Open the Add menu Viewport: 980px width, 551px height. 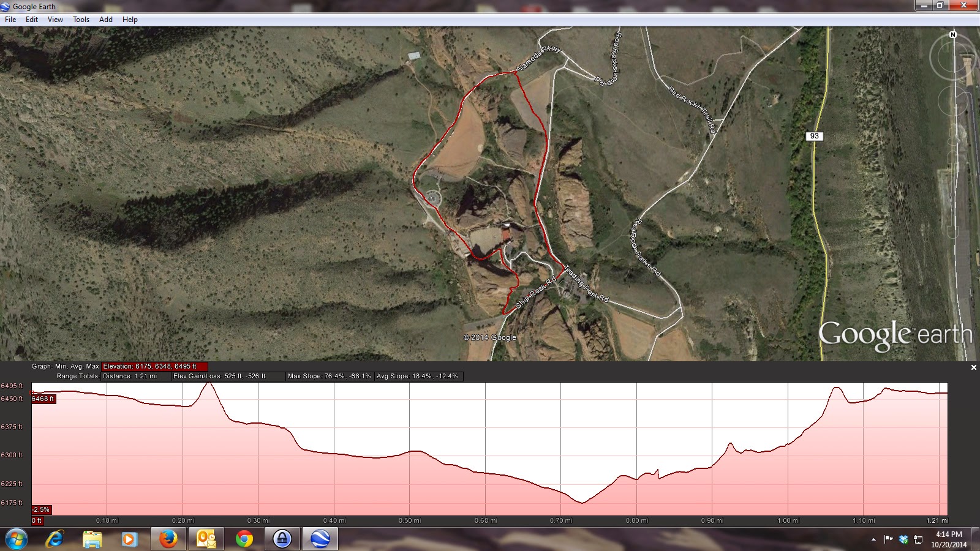[106, 20]
